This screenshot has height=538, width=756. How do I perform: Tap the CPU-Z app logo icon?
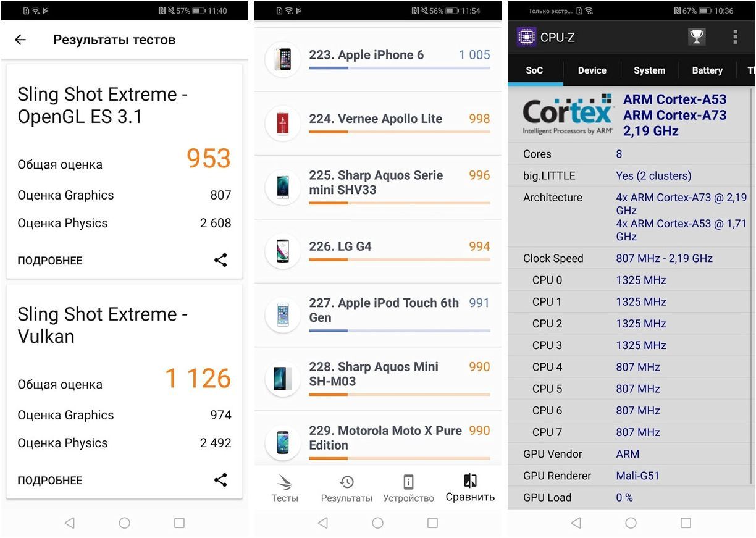(x=526, y=37)
